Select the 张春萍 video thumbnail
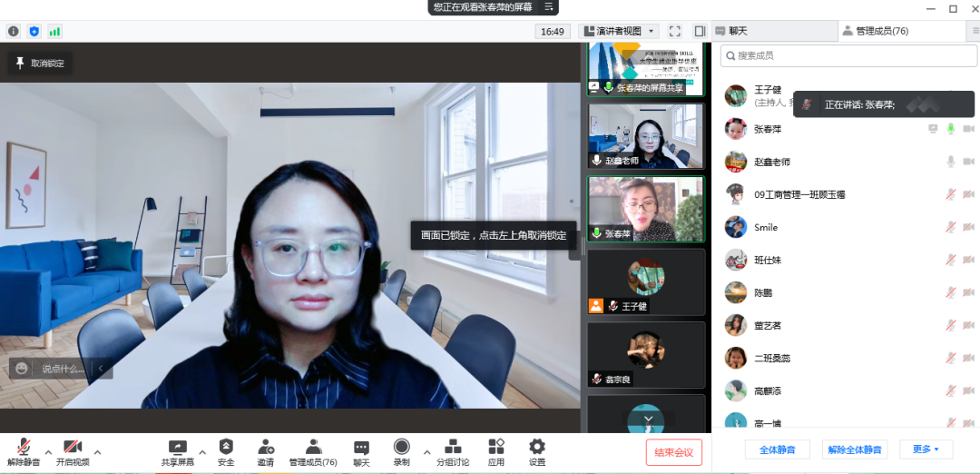The image size is (980, 474). [646, 209]
